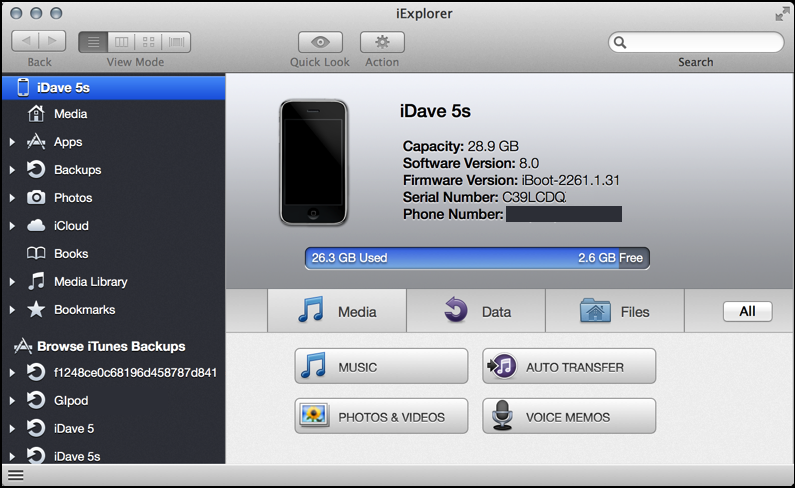The width and height of the screenshot is (795, 488).
Task: Switch to the Data tab
Action: [476, 311]
